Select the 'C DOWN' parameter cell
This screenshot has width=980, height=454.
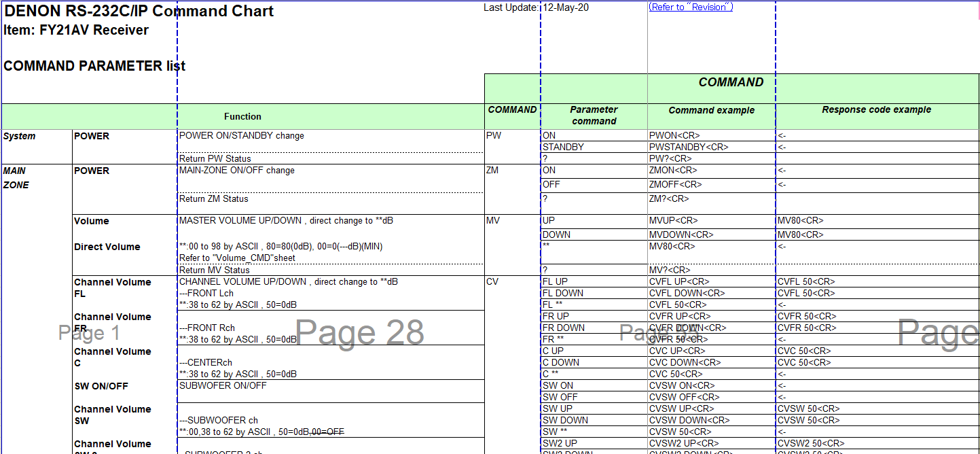tap(594, 362)
